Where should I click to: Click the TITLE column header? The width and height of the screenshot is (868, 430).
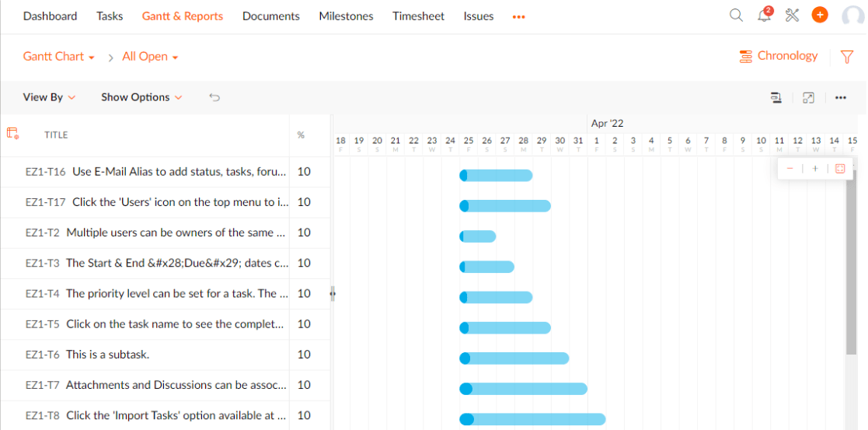[56, 135]
